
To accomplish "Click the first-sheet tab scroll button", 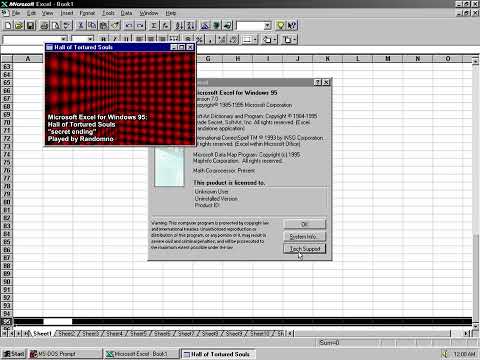I will click(5, 333).
